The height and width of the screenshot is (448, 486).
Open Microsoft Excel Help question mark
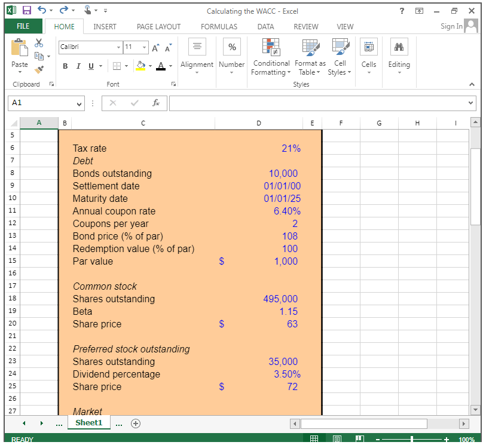[402, 11]
